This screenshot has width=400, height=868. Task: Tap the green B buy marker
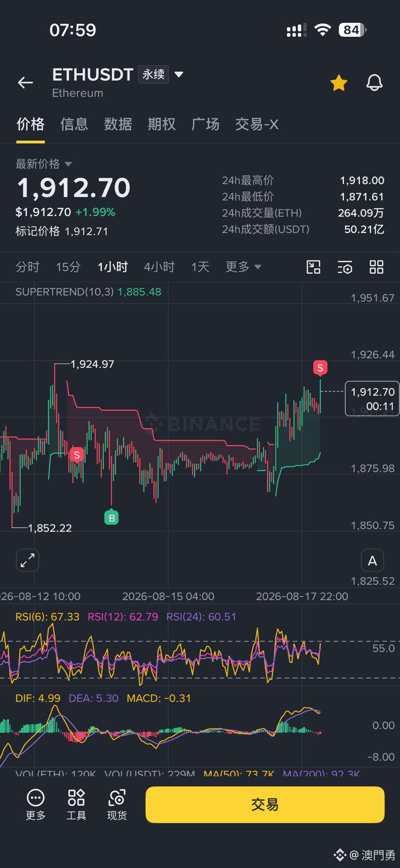coord(112,518)
